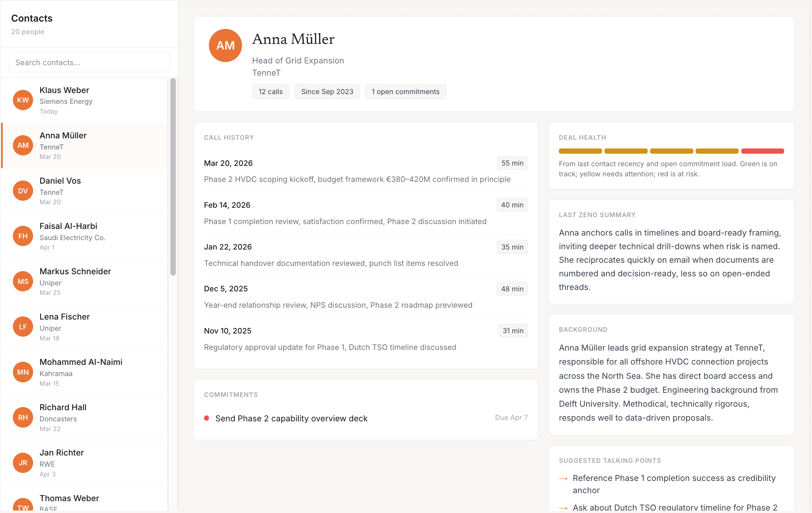Open Send Phase 2 capability overview deck commitment
This screenshot has height=513, width=812.
coord(366,418)
